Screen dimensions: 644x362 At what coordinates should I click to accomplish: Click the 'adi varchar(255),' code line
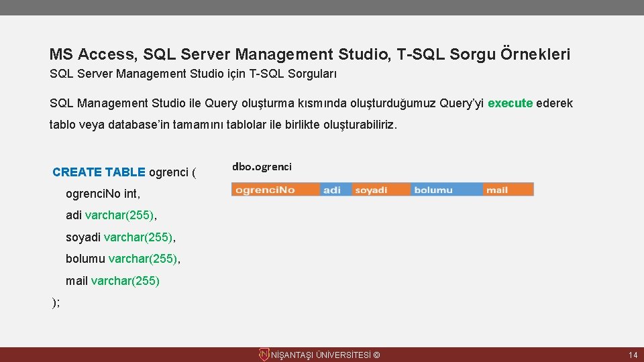pyautogui.click(x=111, y=215)
